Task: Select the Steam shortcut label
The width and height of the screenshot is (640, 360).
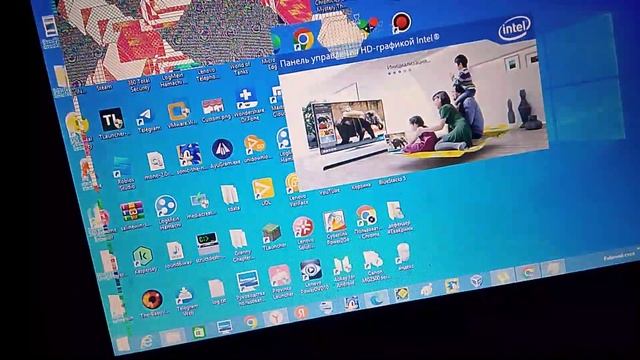Action: 104,88
